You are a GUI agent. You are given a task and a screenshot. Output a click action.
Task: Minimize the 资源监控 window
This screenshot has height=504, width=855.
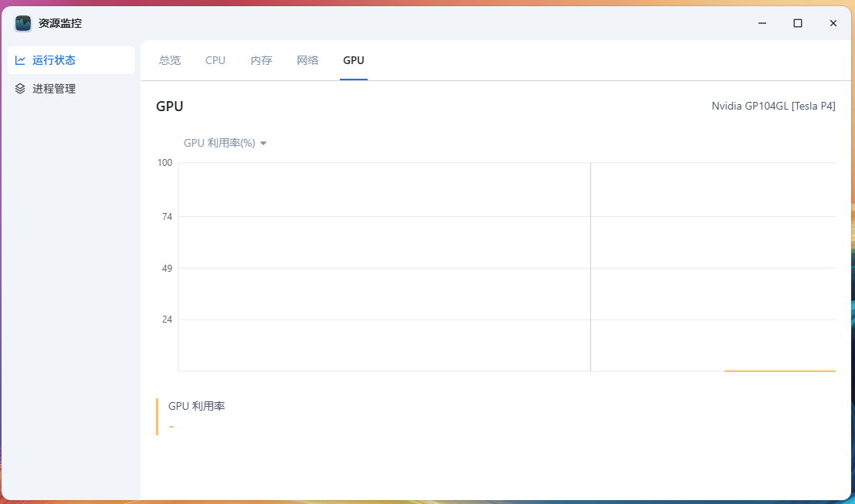point(762,23)
